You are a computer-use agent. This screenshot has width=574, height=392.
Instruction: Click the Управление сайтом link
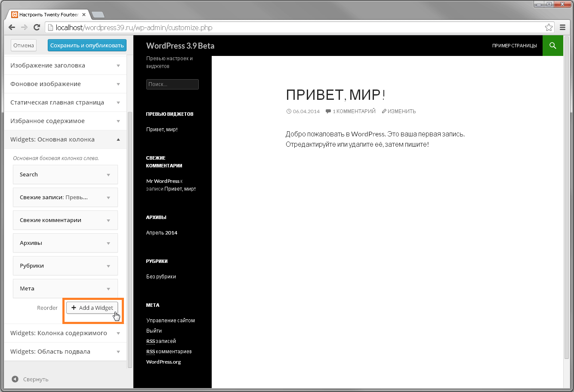[170, 321]
